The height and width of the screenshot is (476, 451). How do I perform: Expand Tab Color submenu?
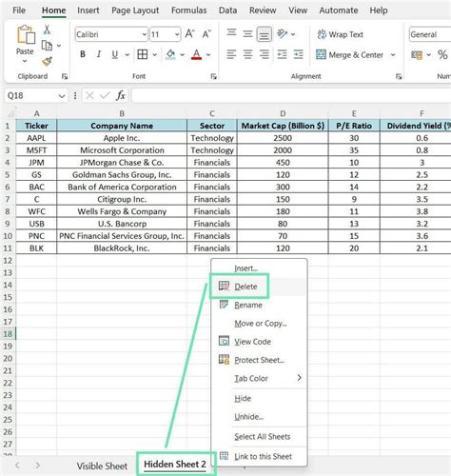click(259, 378)
